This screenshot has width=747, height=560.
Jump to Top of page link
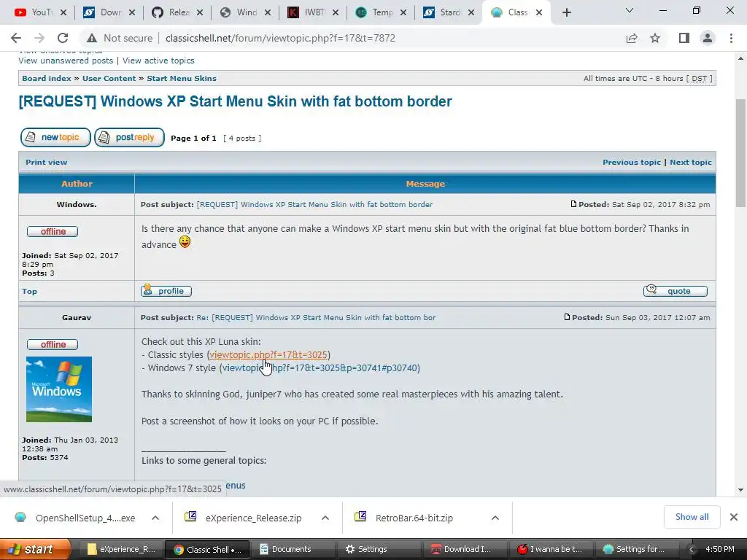coord(29,292)
